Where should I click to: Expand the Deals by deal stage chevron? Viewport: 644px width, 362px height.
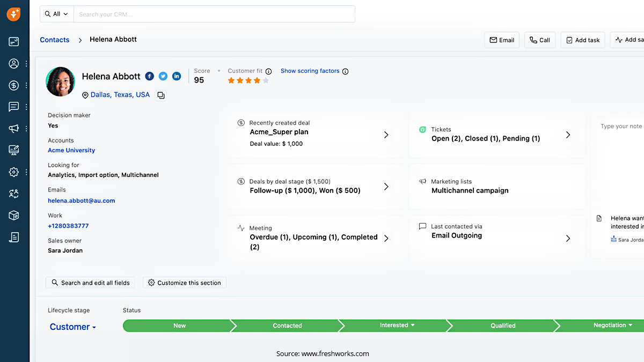coord(386,187)
